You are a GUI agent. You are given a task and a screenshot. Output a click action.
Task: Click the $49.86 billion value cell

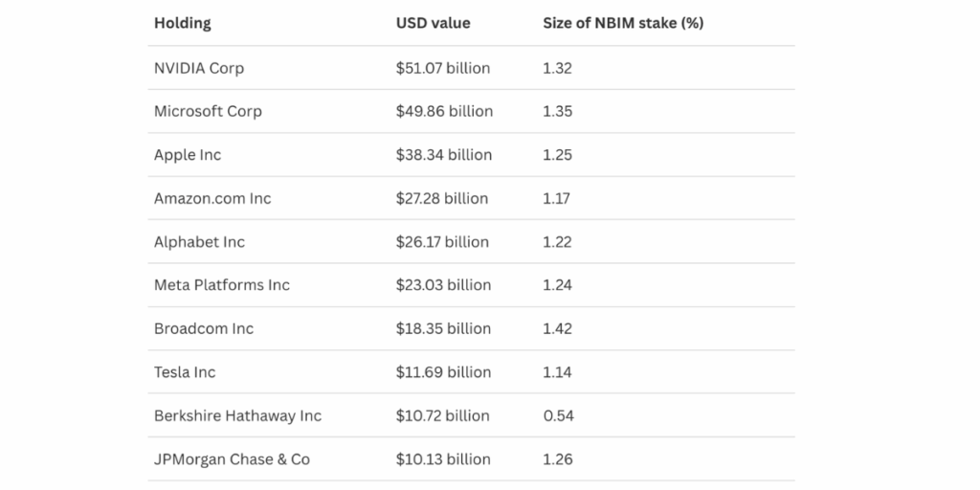coord(444,111)
